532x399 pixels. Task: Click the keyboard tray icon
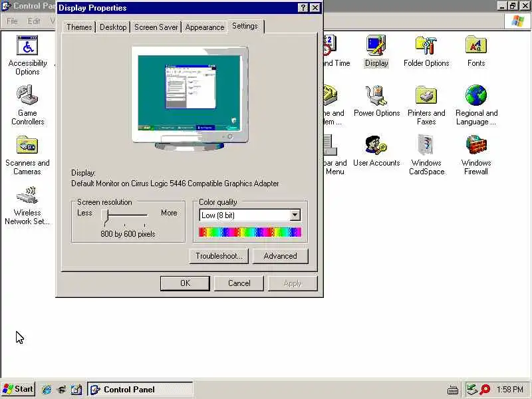pos(453,390)
